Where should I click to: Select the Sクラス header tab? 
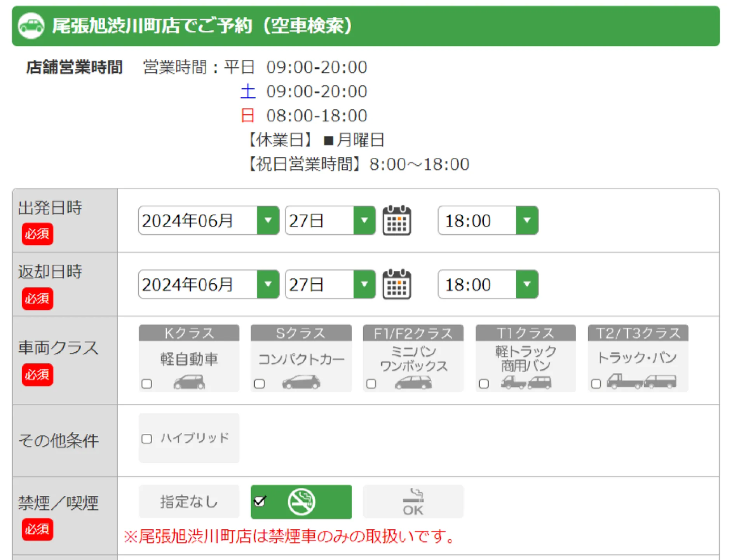(301, 333)
